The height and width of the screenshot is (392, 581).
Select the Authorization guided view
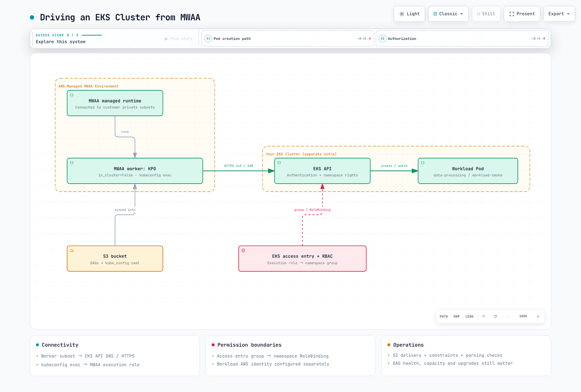pos(462,38)
